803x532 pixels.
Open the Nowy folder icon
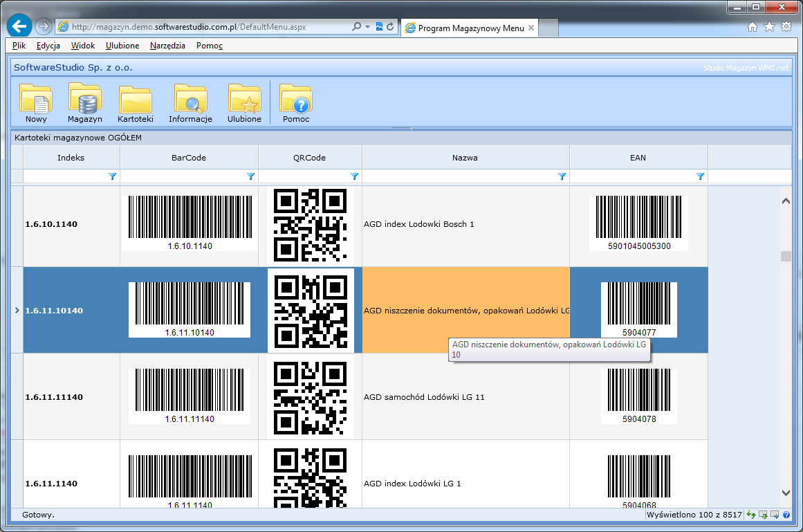(36, 103)
